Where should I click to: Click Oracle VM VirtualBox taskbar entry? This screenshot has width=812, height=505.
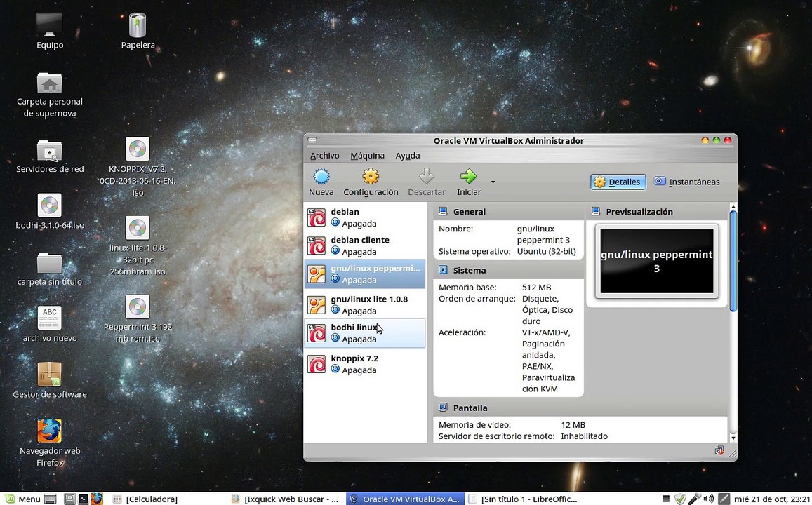405,499
